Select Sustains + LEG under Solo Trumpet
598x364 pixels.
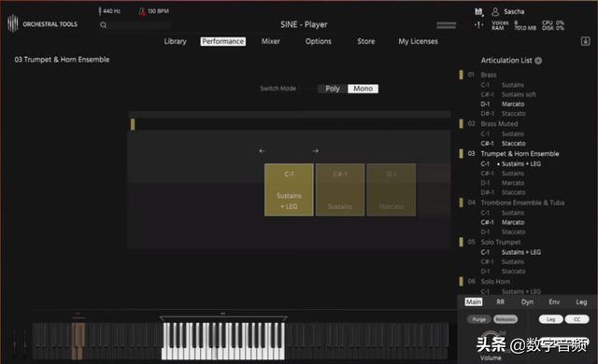521,252
